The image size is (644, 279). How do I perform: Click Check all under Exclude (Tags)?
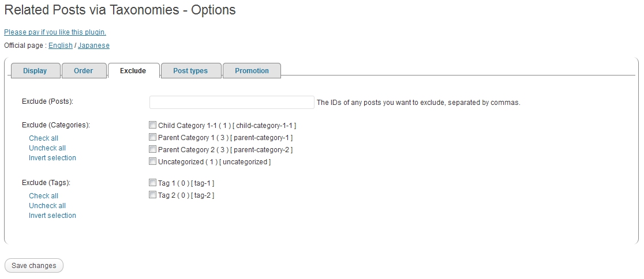click(43, 196)
